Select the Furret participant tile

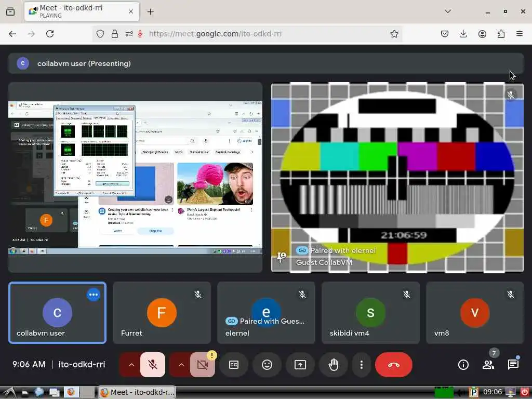162,312
